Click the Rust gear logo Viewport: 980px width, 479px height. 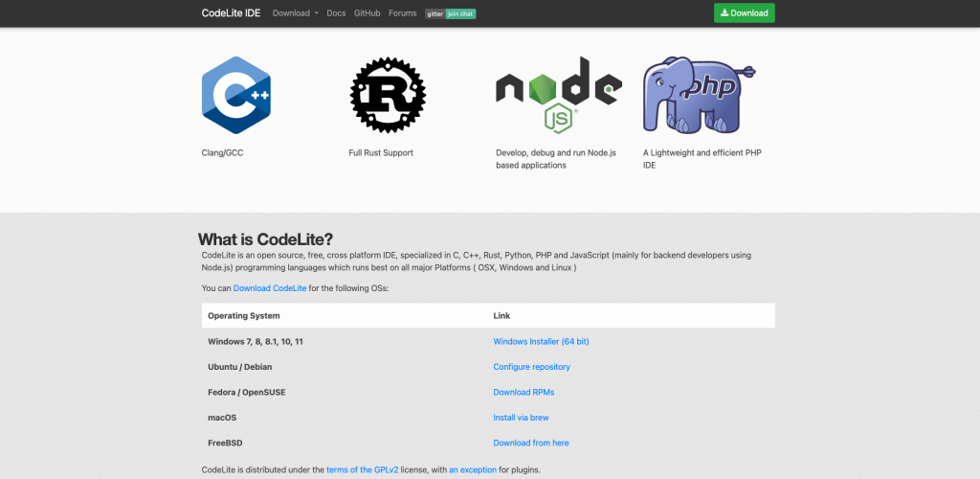[x=388, y=95]
